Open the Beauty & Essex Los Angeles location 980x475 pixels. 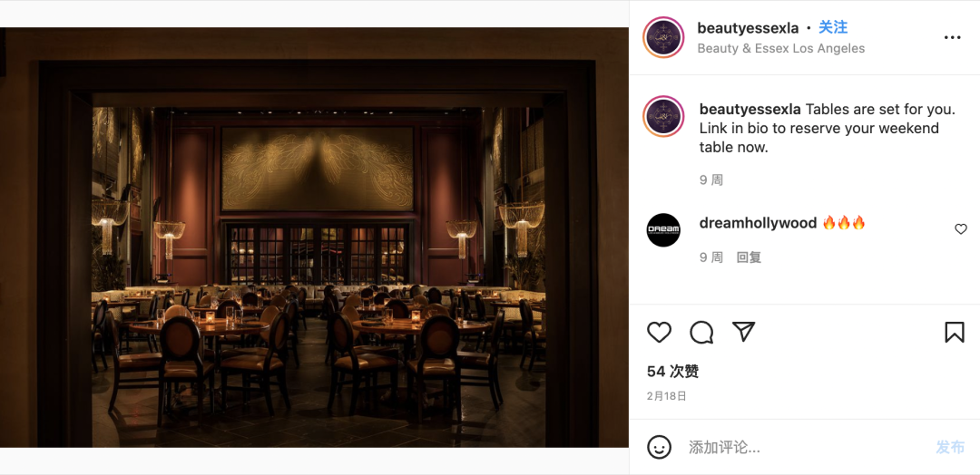click(780, 48)
